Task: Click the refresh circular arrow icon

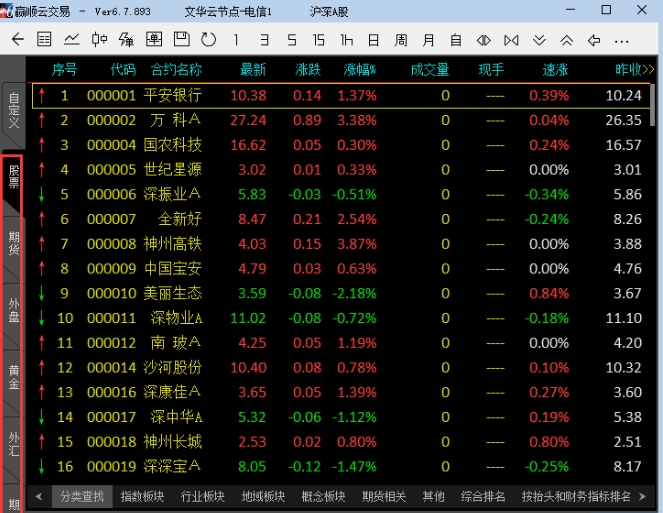Action: [x=208, y=40]
